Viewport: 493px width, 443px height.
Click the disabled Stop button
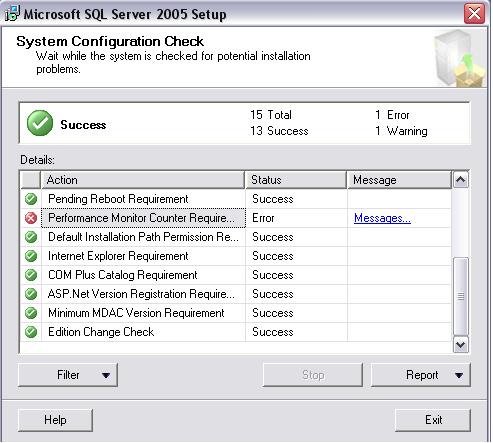313,375
